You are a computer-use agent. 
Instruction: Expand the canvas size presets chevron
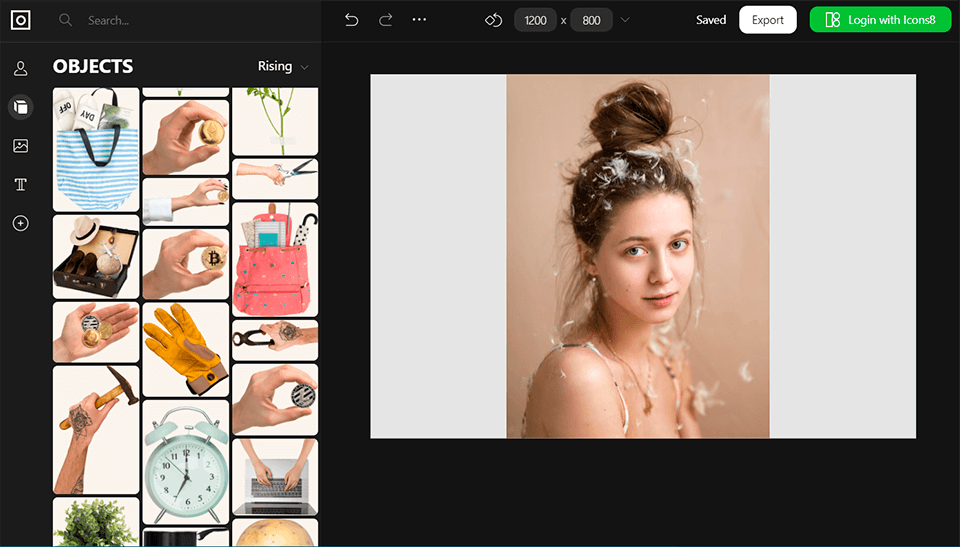point(625,20)
